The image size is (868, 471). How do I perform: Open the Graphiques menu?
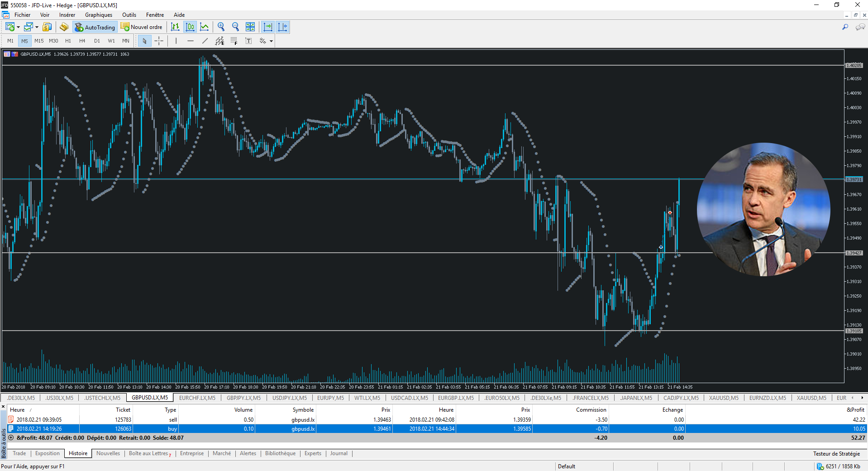tap(98, 15)
